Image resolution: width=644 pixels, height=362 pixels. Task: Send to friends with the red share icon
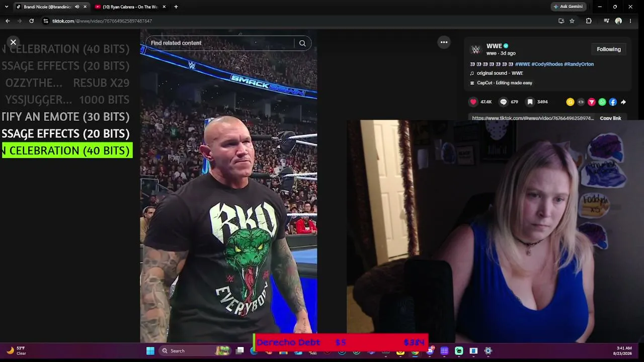591,102
